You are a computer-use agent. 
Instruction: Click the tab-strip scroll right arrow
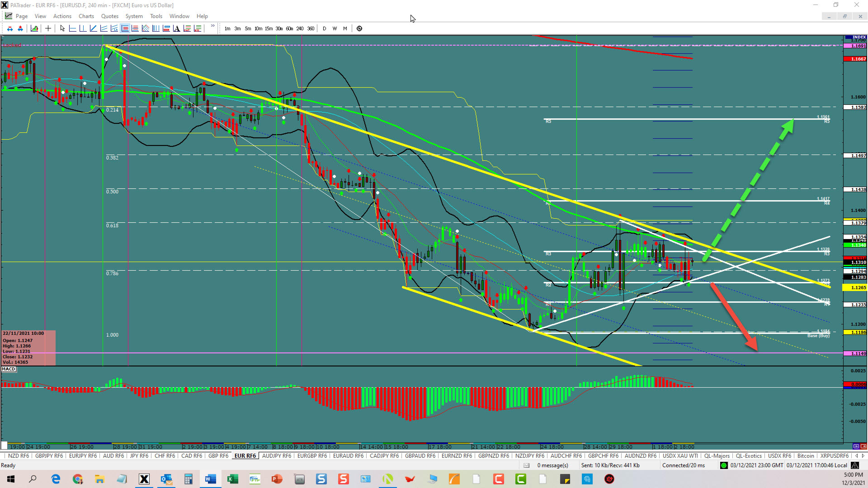[x=863, y=456]
